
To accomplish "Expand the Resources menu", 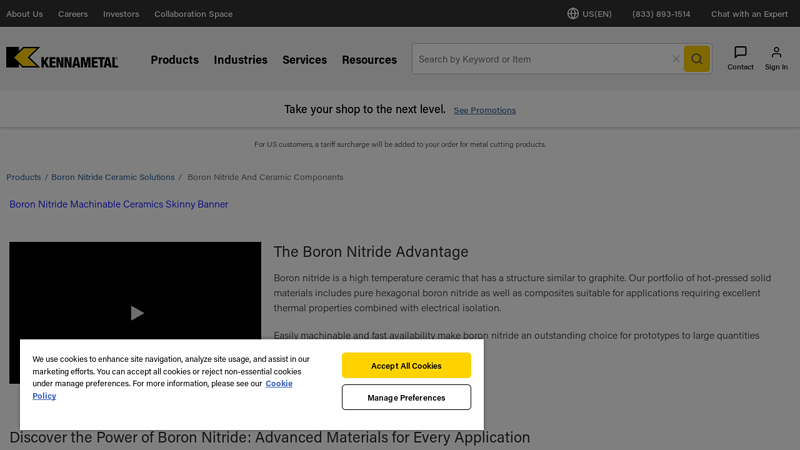I will coord(369,60).
